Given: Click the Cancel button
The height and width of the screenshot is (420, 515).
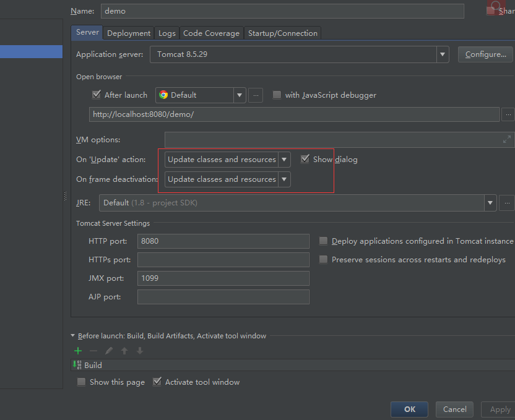Looking at the screenshot, I should 454,409.
